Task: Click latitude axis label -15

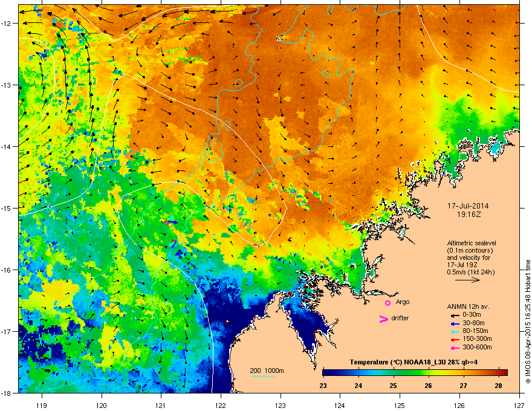Action: tap(7, 208)
